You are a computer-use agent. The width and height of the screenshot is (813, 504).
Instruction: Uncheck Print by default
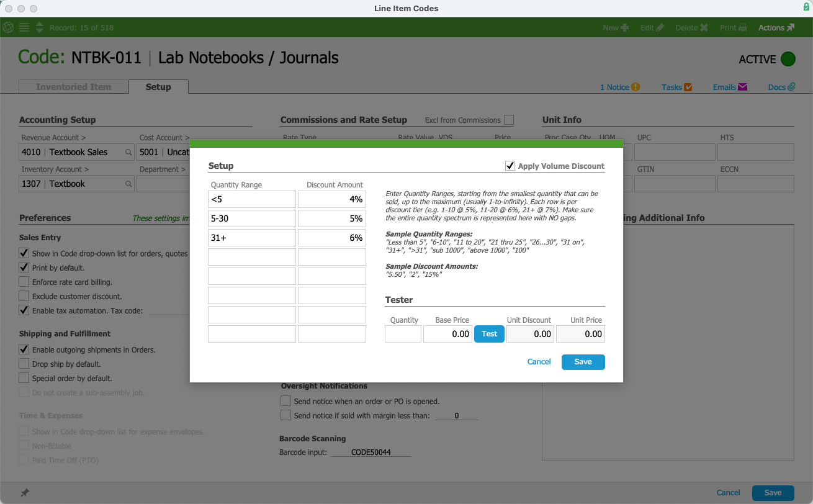point(24,268)
